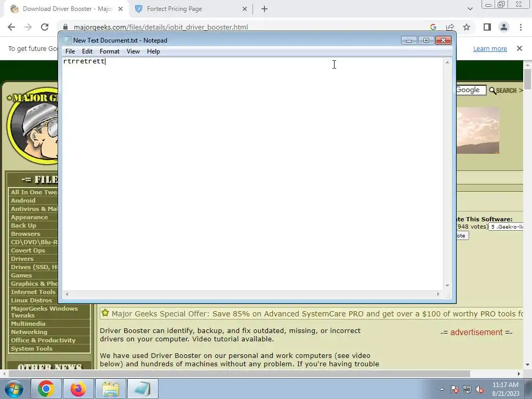
Task: Open the taskbar clock and date
Action: point(505,389)
